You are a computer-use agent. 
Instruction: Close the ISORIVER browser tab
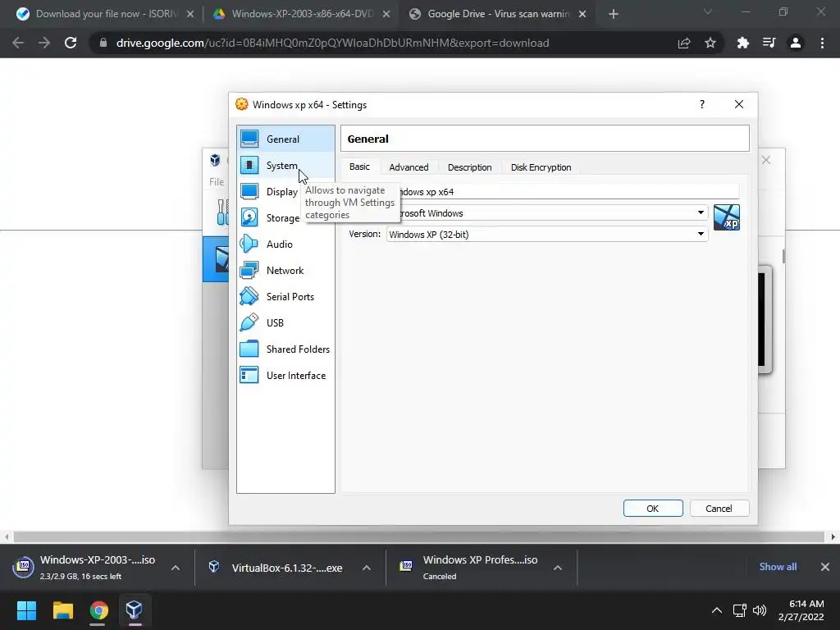point(190,14)
